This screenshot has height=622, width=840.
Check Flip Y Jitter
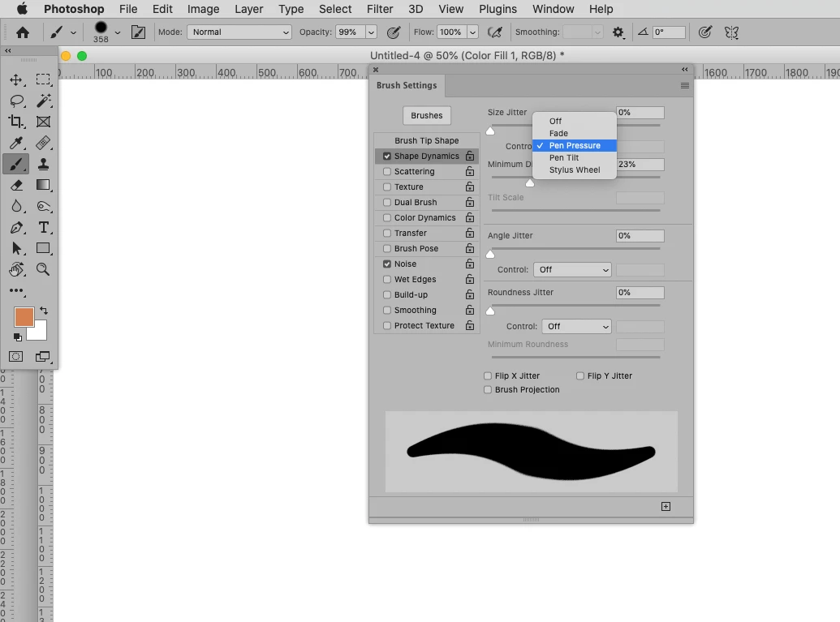click(580, 375)
